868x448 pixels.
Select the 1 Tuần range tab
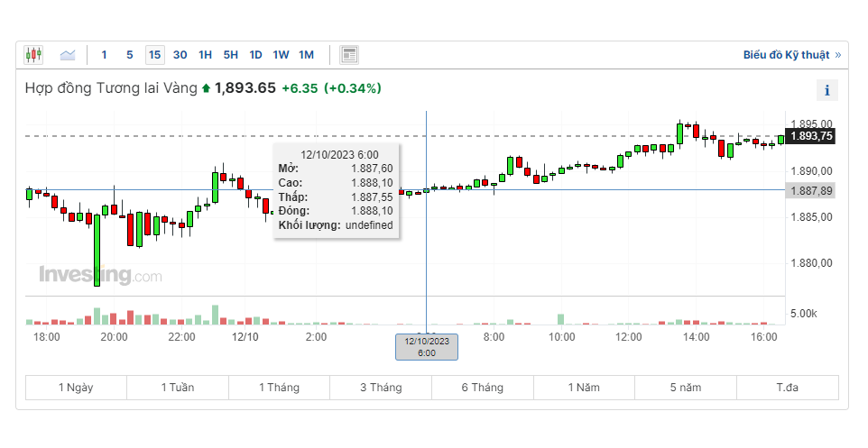pos(178,388)
